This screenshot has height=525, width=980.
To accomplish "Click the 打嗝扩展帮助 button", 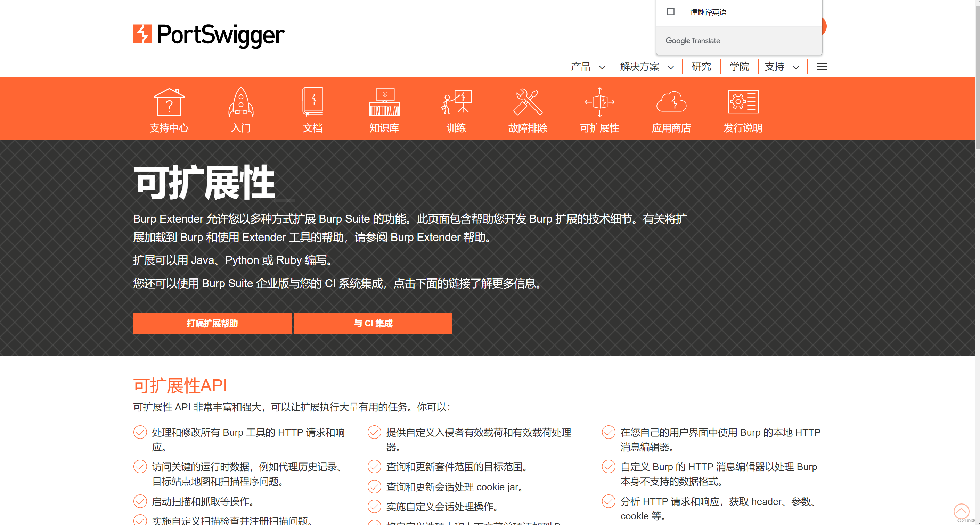I will pyautogui.click(x=212, y=324).
